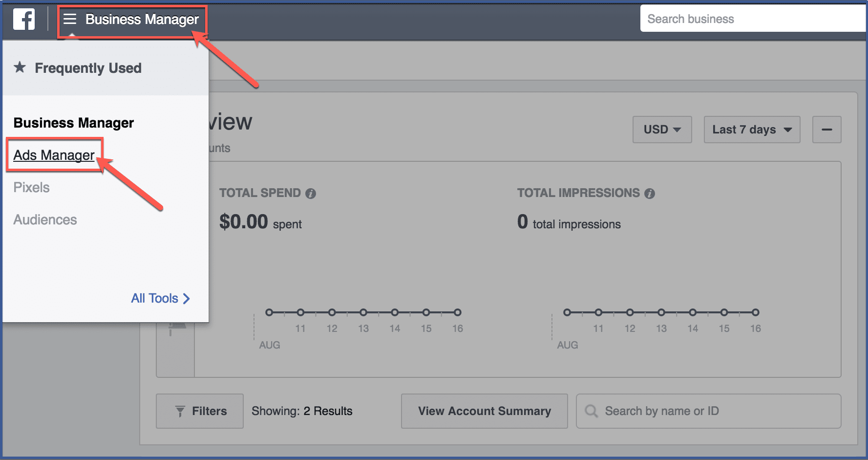The width and height of the screenshot is (868, 460).
Task: Open the hamburger menu icon
Action: (70, 19)
